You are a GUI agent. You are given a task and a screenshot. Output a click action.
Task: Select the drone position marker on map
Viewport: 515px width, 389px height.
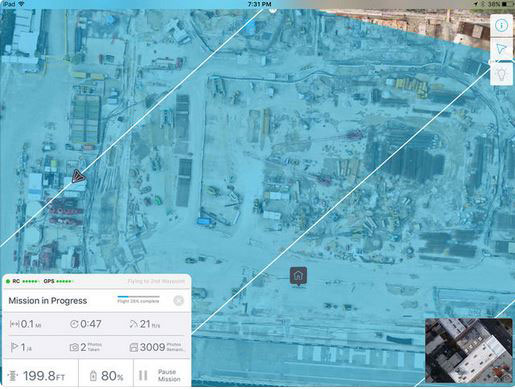(78, 176)
